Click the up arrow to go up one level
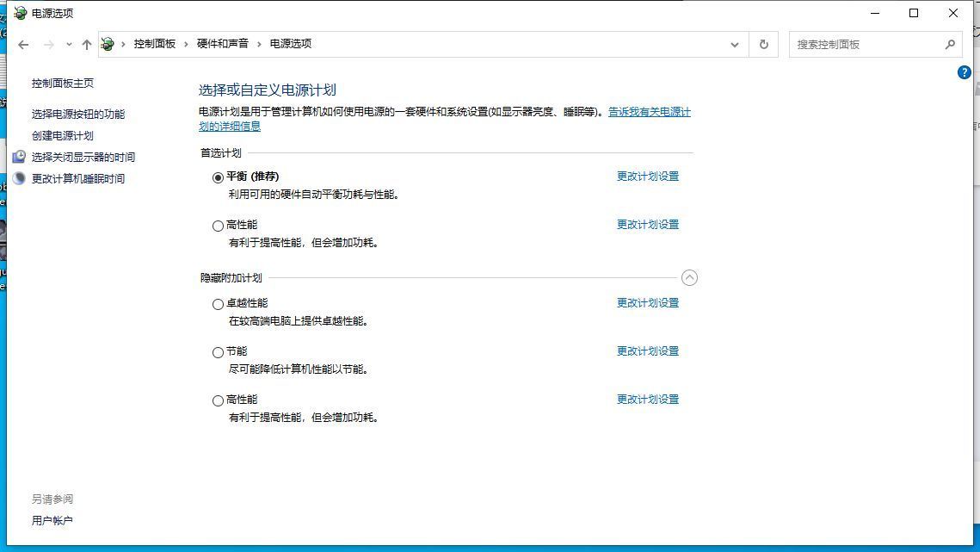 pos(86,44)
